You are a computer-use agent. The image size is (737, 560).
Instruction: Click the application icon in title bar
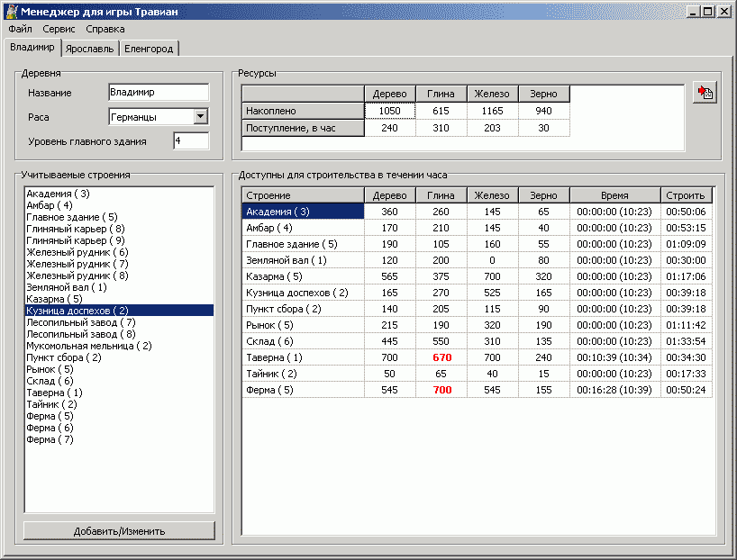tap(11, 11)
